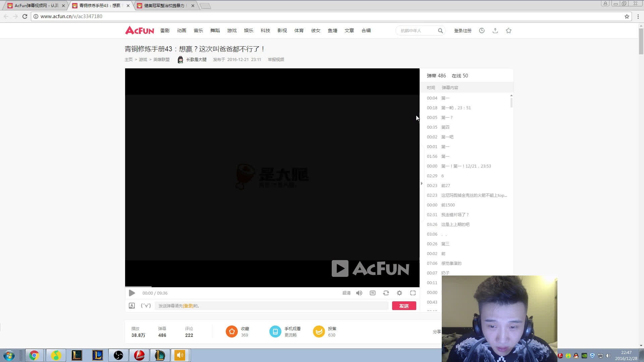
Task: Select danmaku row 第一哟，23：51
Action: click(467, 108)
